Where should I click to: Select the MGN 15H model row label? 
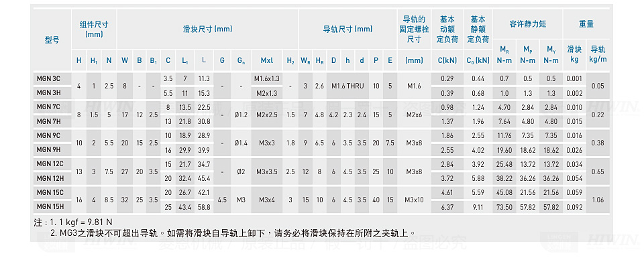(51, 207)
